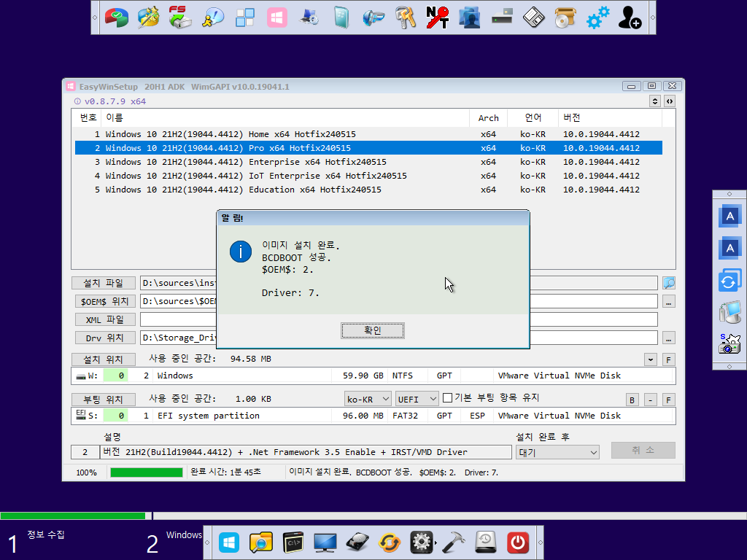Click the left-right arrows button near version header
Viewport: 747px width, 560px height.
[670, 101]
